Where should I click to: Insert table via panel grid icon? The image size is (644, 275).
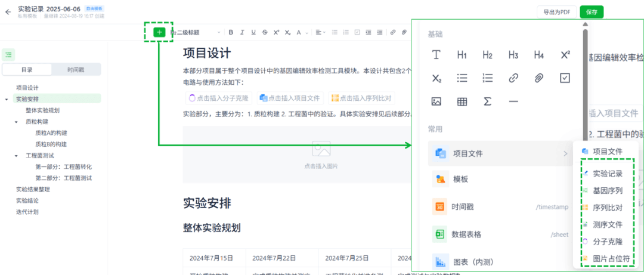tap(462, 101)
